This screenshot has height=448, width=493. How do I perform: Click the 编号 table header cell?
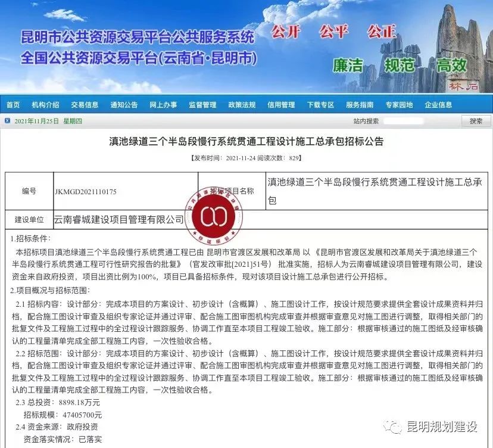click(x=29, y=191)
